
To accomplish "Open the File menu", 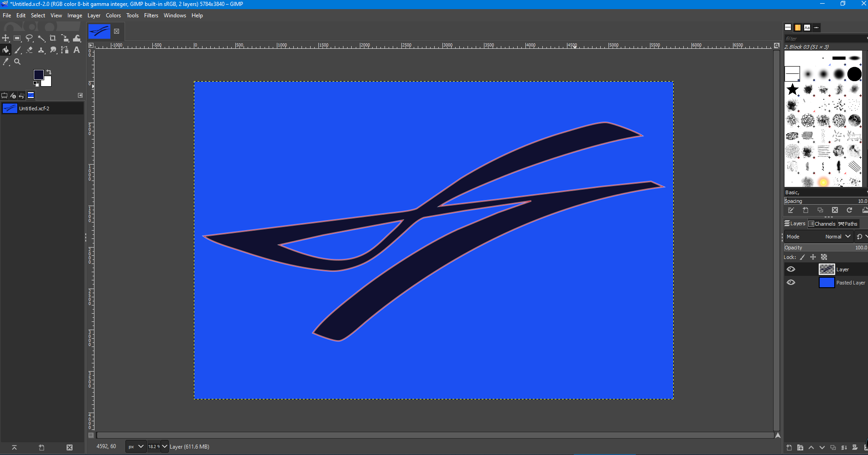I will [x=7, y=16].
